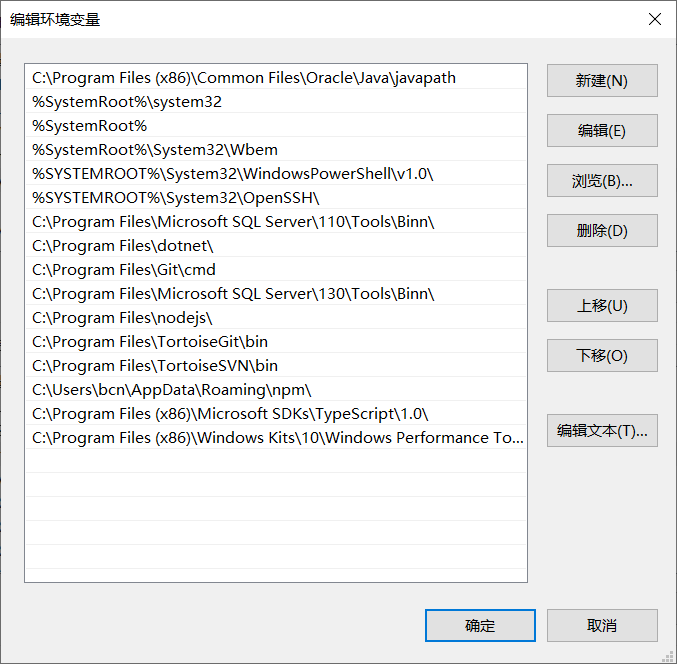Confirm changes with 确定

coord(480,625)
